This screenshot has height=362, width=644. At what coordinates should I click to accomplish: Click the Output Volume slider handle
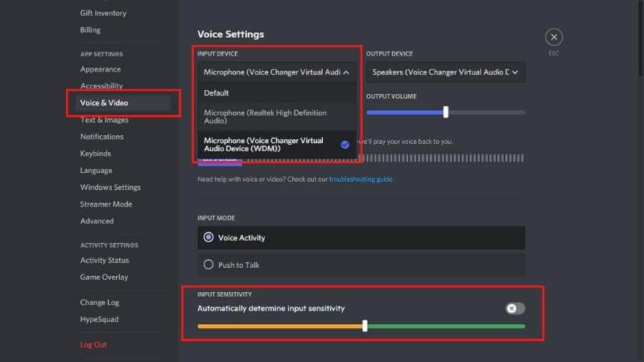click(446, 112)
